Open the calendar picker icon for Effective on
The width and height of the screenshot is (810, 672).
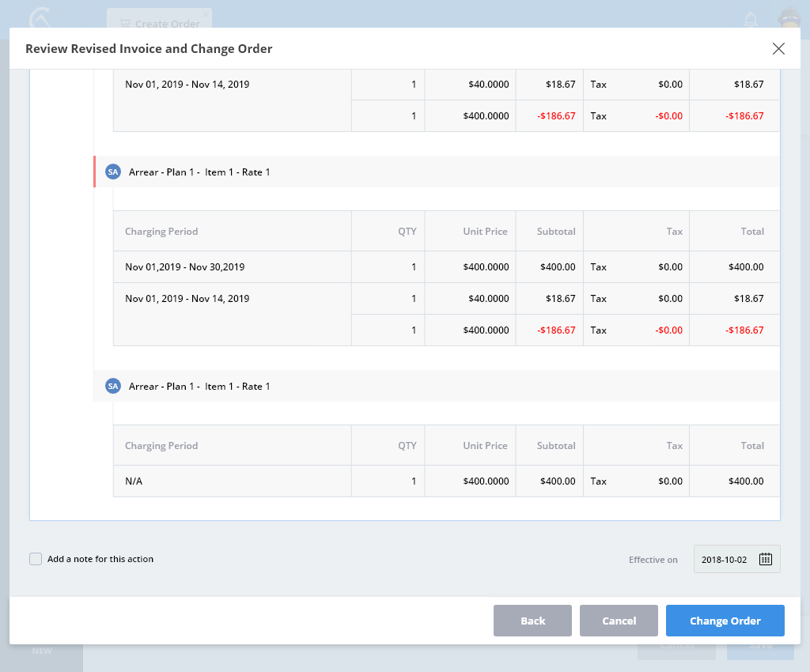(765, 559)
